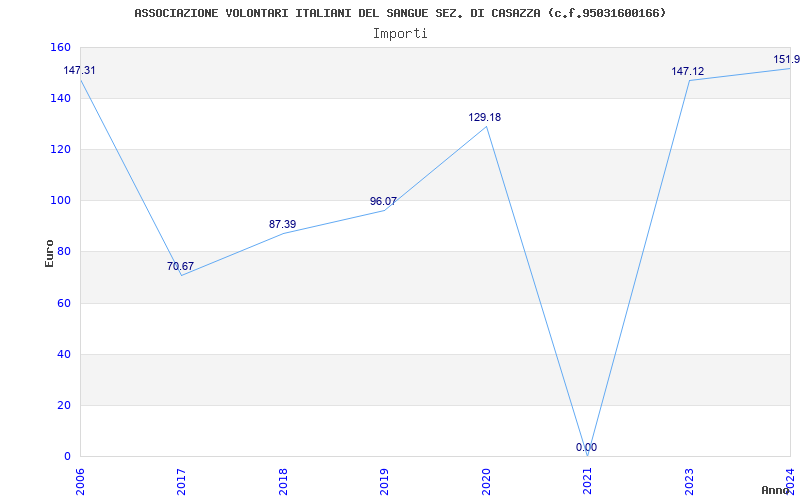Click the 160 y-axis tick label
The image size is (800, 500).
60,47
